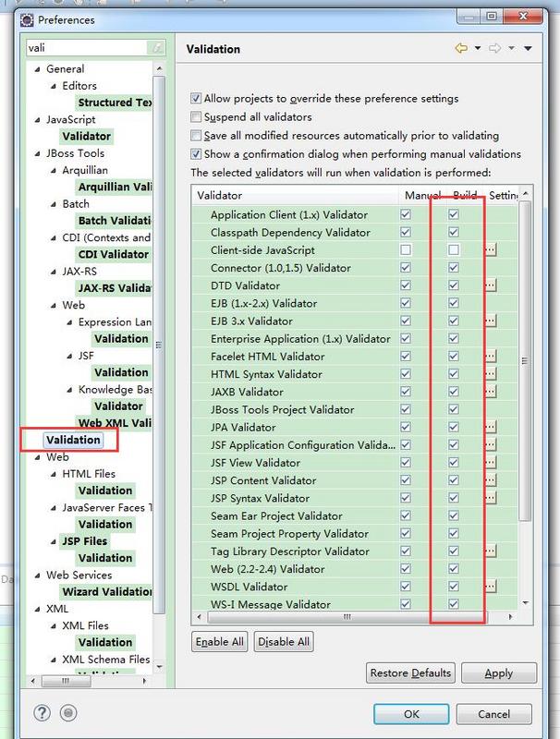560x739 pixels.
Task: Toggle Allow projects to override preference settings
Action: click(x=196, y=99)
